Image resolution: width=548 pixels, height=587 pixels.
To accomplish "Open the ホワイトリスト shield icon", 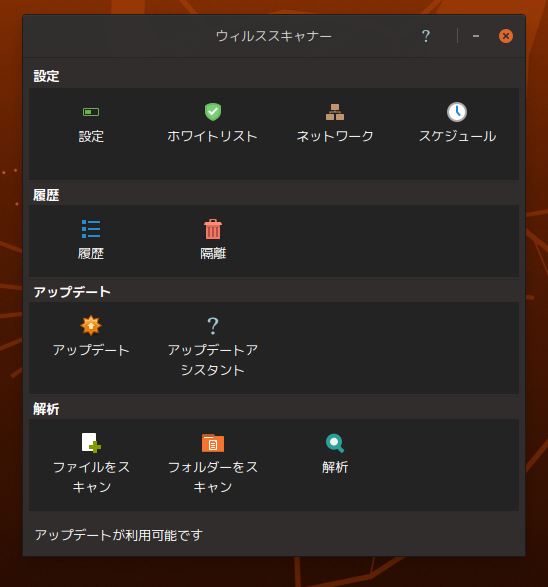I will pos(213,112).
